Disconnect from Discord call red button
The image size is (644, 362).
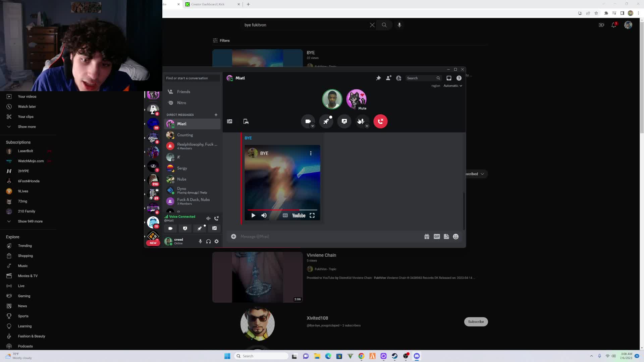tap(380, 121)
